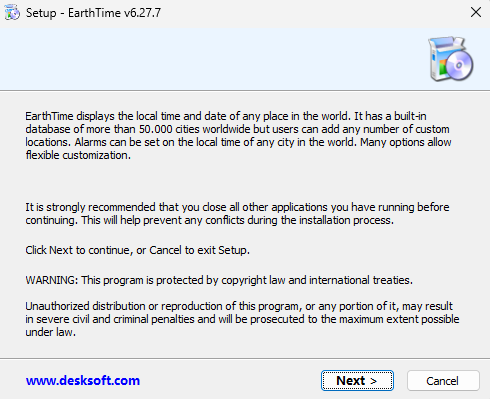The width and height of the screenshot is (490, 399).
Task: Click the Setup - EarthTime v6.27.7 title text
Action: coord(93,13)
